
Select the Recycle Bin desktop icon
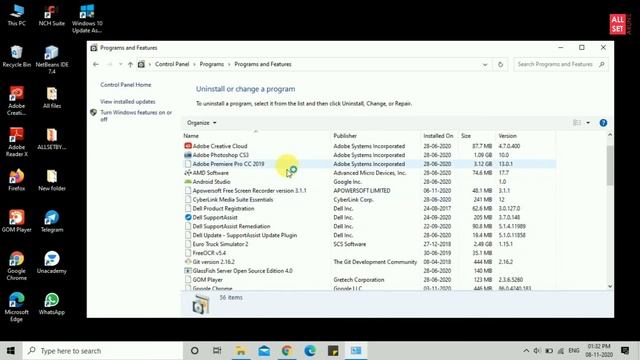16,56
